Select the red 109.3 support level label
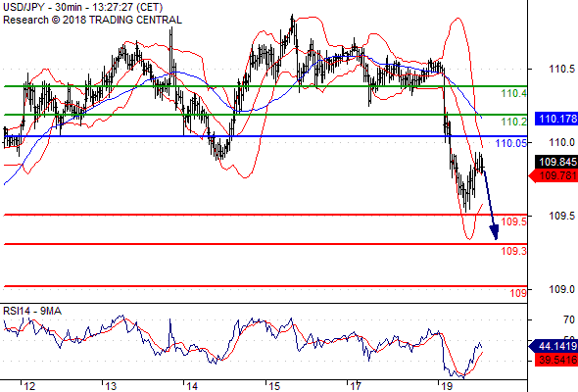This screenshot has height=392, width=578. [514, 251]
